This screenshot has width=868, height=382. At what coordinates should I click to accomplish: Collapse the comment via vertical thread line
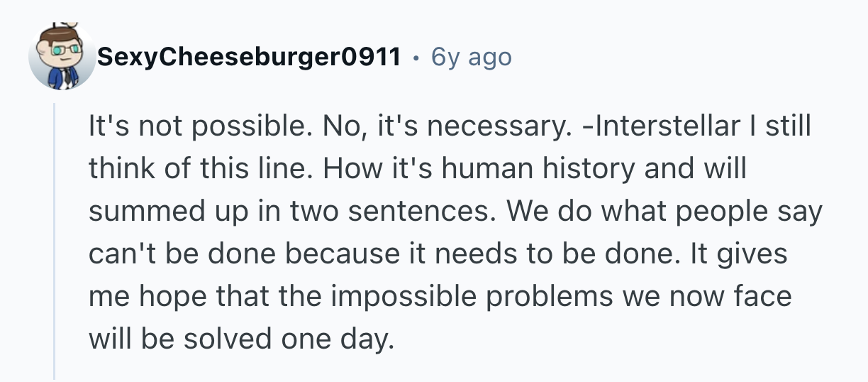[55, 241]
